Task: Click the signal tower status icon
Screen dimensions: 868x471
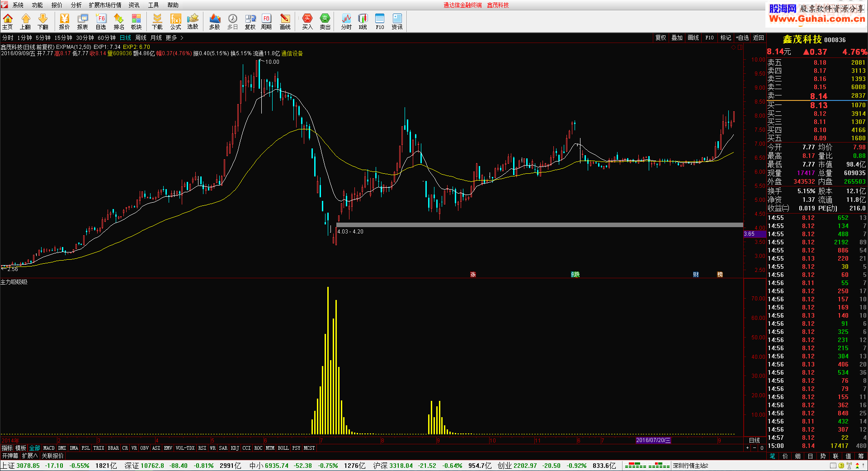Action: (x=849, y=466)
